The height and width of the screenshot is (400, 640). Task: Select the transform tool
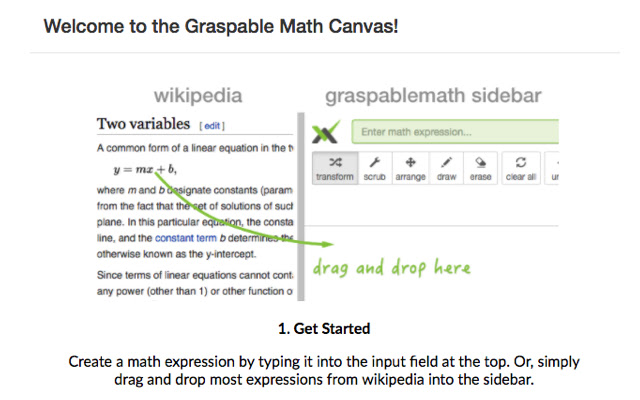tap(335, 167)
